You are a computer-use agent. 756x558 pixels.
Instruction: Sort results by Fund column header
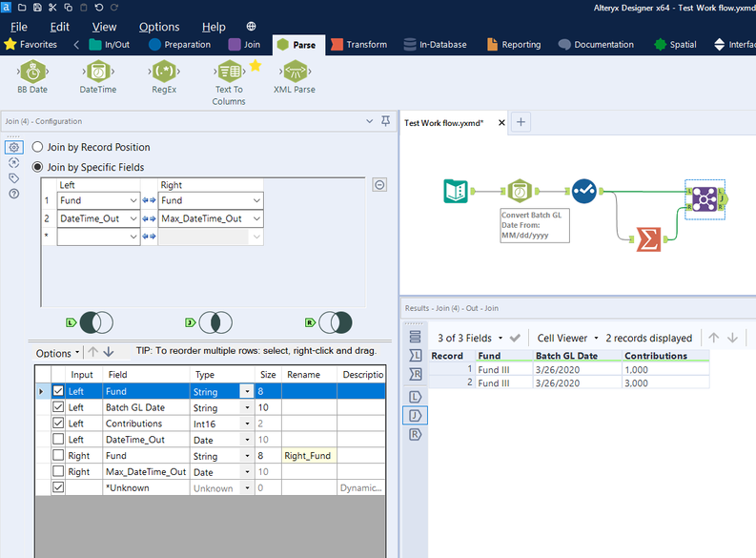(x=502, y=356)
